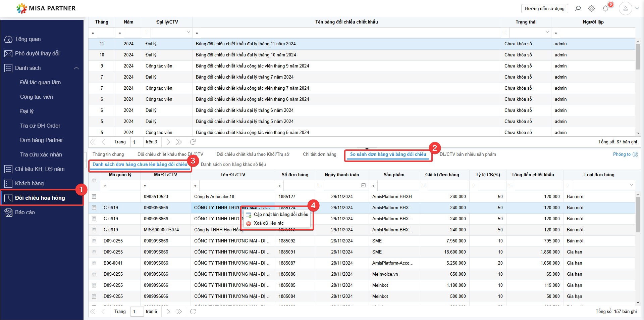Screen dimensions: 644x320
Task: Click bottom grid vertical scrollbar thumb
Action: [x=638, y=215]
